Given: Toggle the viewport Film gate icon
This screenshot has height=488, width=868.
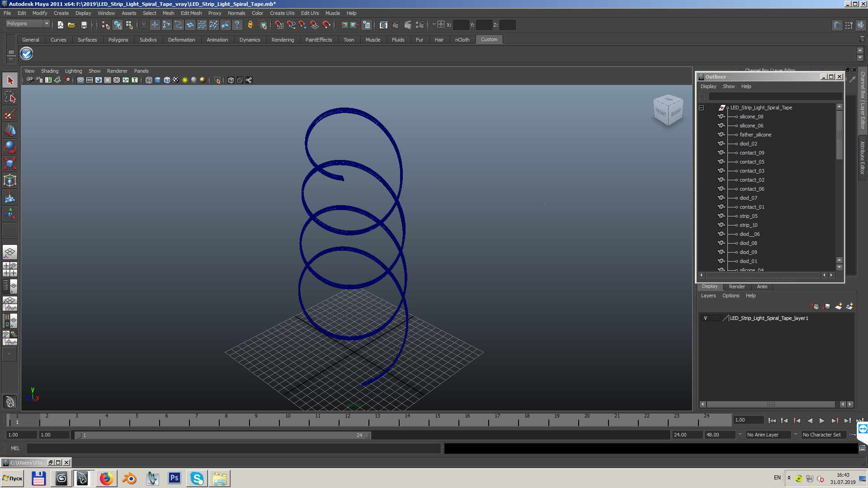Looking at the screenshot, I should click(90, 80).
